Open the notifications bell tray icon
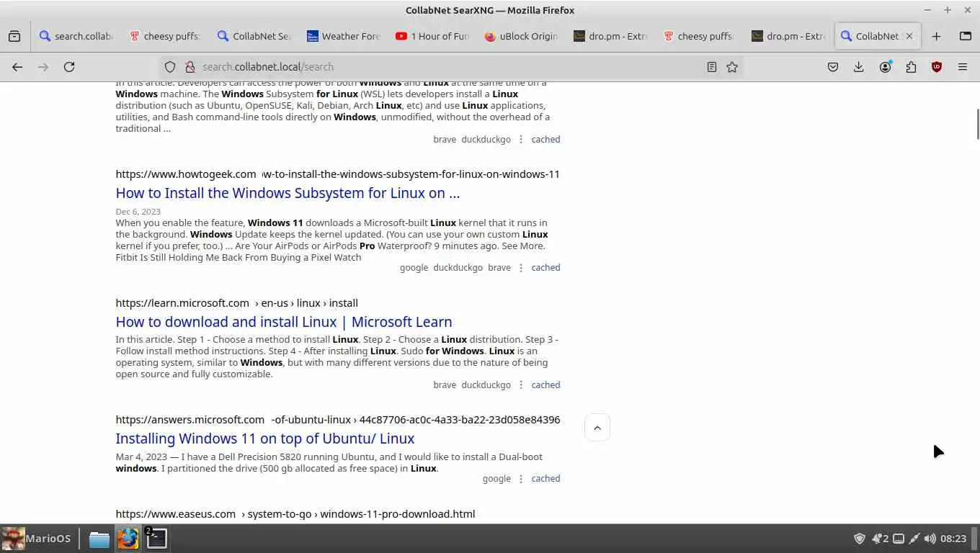 [879, 539]
